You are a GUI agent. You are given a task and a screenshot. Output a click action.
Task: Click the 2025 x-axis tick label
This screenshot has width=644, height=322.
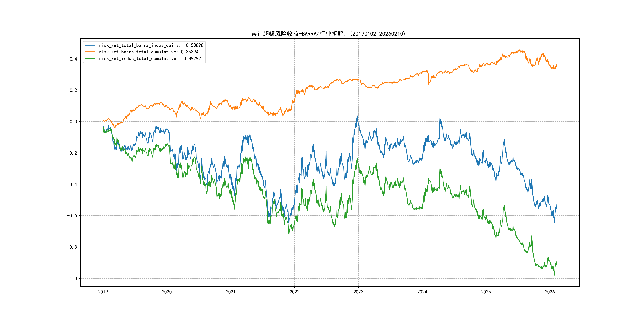pyautogui.click(x=486, y=292)
